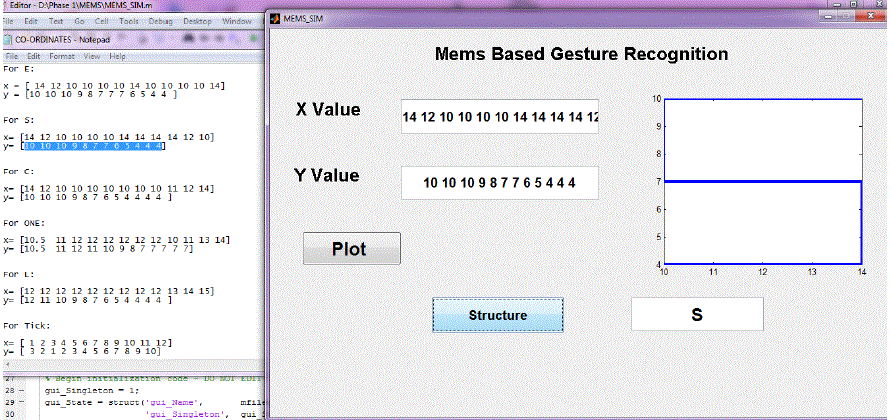This screenshot has width=891, height=420.
Task: Open the Tools menu in MATLAB Editor
Action: (127, 20)
